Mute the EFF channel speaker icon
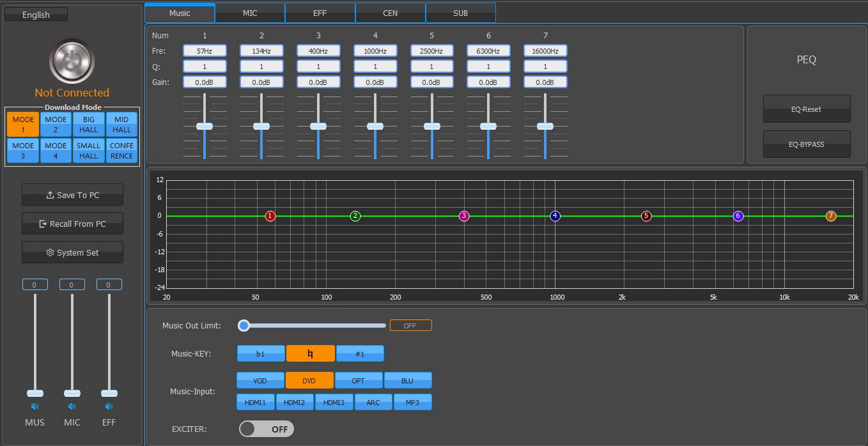The width and height of the screenshot is (868, 446). 109,406
